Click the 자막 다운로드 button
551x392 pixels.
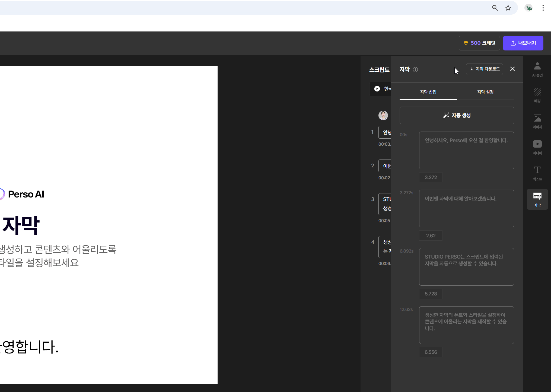485,69
